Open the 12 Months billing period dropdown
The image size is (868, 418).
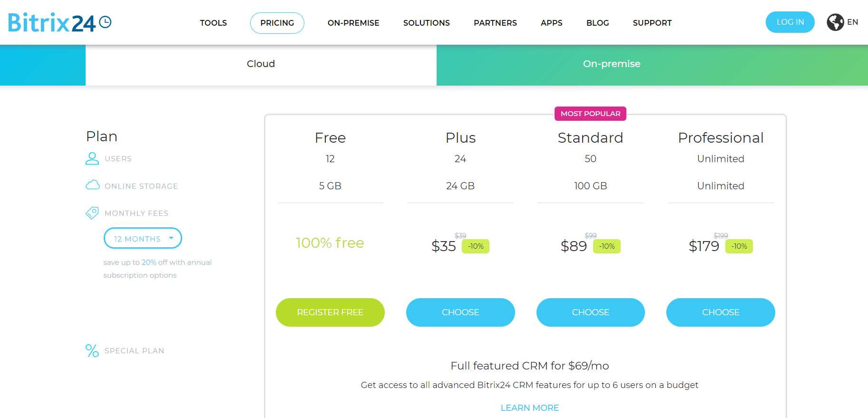coord(143,238)
